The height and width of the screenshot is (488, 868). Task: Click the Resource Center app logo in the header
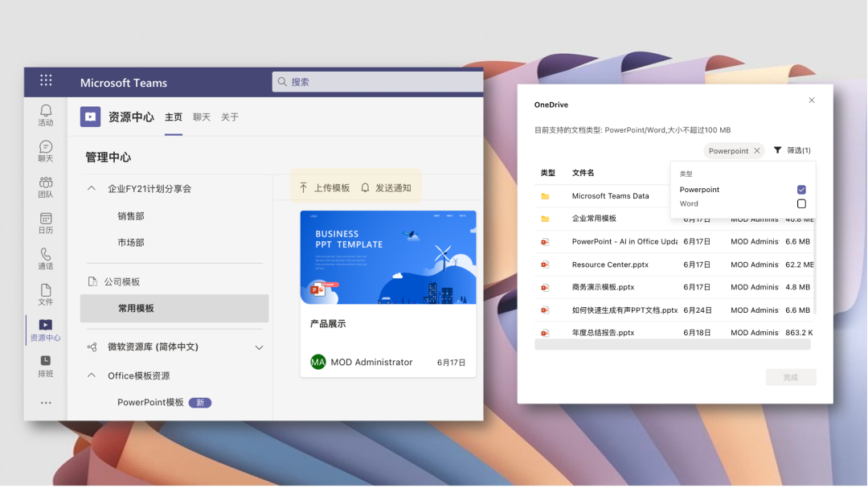click(90, 117)
